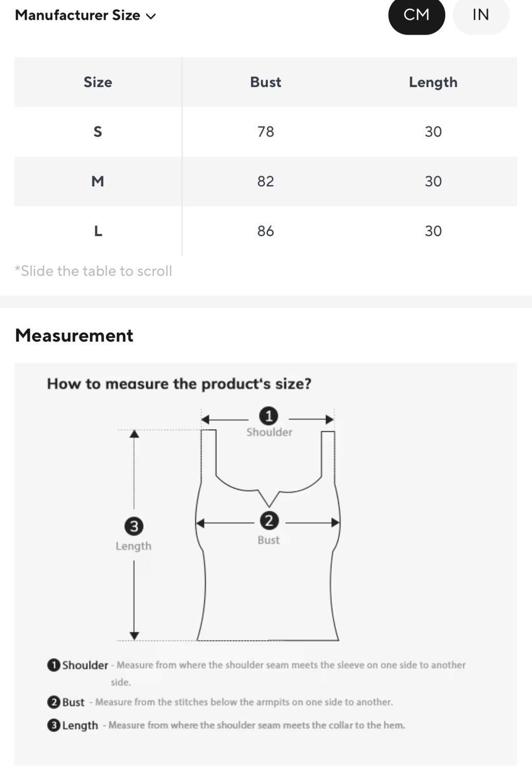
Task: Click the chevron next to Manufacturer Size
Action: 151,16
